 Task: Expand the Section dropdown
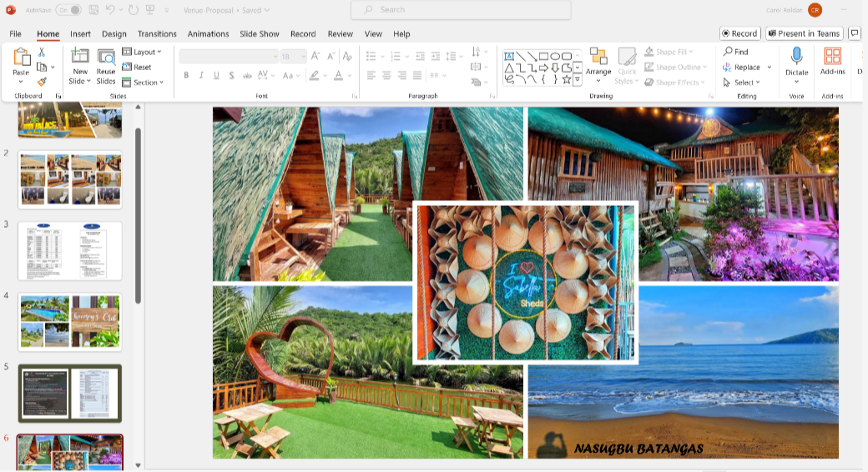click(143, 83)
